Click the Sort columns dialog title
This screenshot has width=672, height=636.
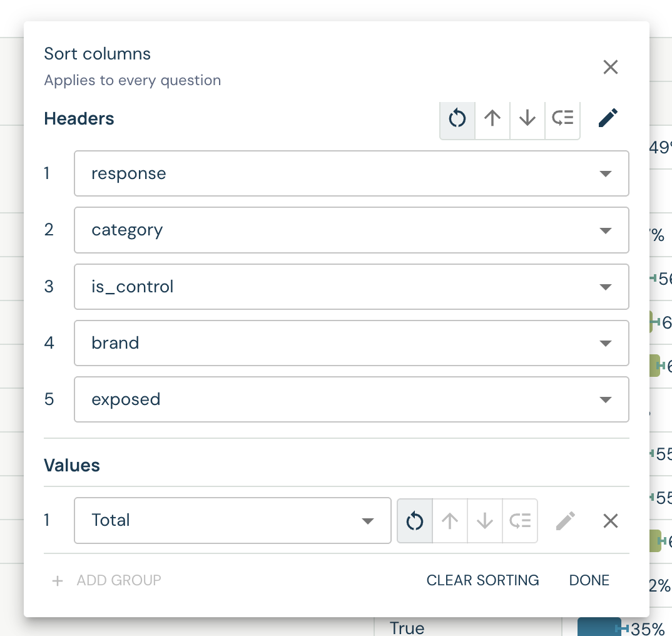pyautogui.click(x=97, y=54)
